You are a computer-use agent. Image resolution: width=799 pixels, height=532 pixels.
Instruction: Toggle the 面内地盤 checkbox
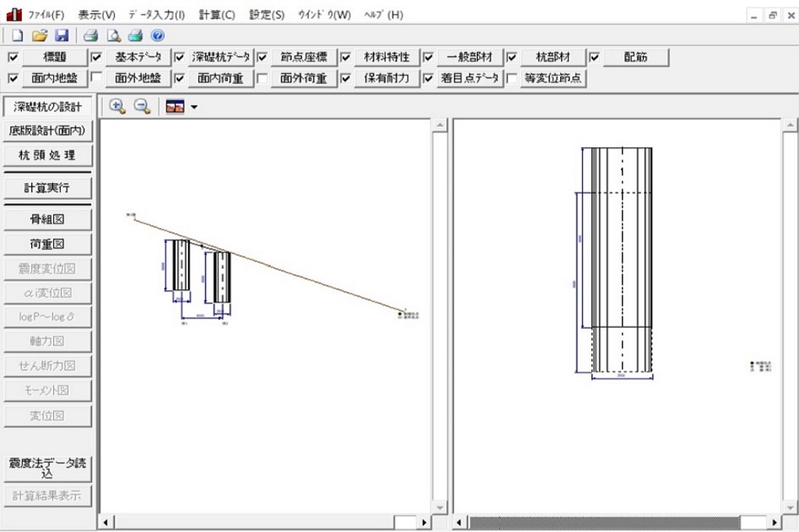coord(13,78)
